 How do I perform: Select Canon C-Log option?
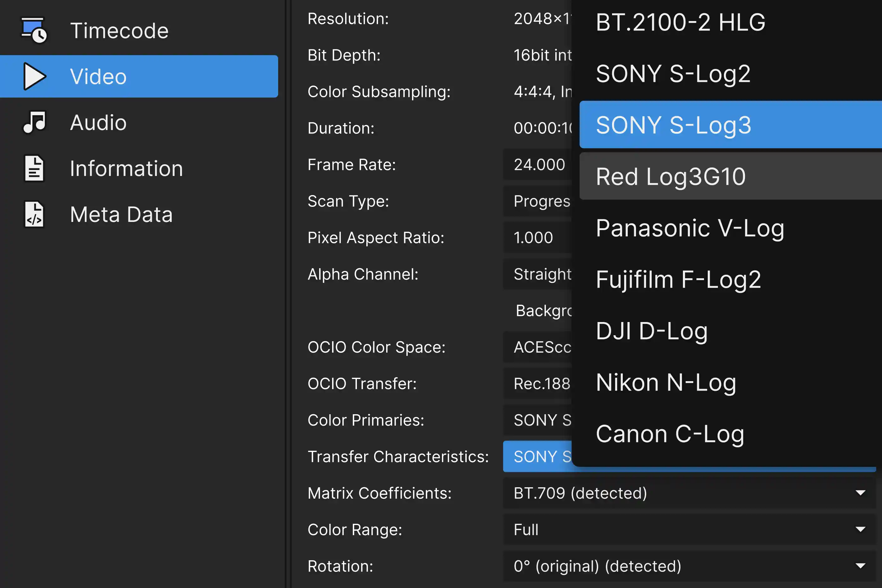[730, 433]
